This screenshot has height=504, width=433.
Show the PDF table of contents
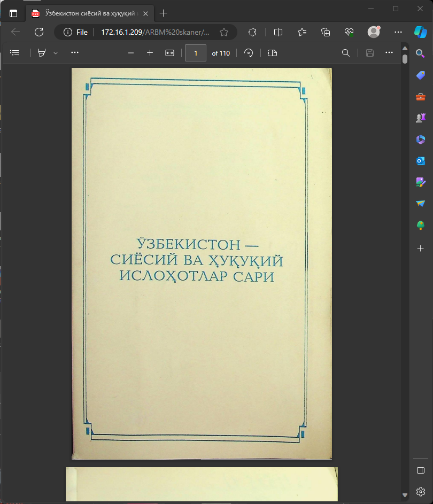[x=15, y=53]
